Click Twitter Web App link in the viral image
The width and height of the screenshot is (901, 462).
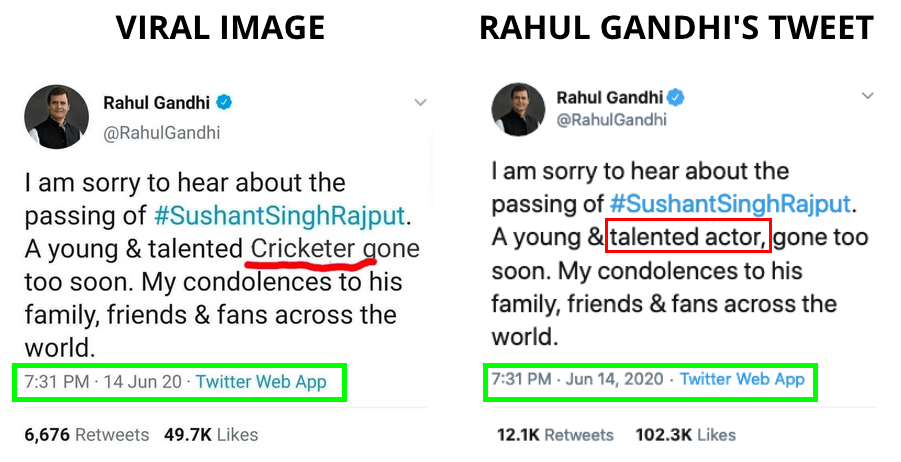(x=261, y=382)
